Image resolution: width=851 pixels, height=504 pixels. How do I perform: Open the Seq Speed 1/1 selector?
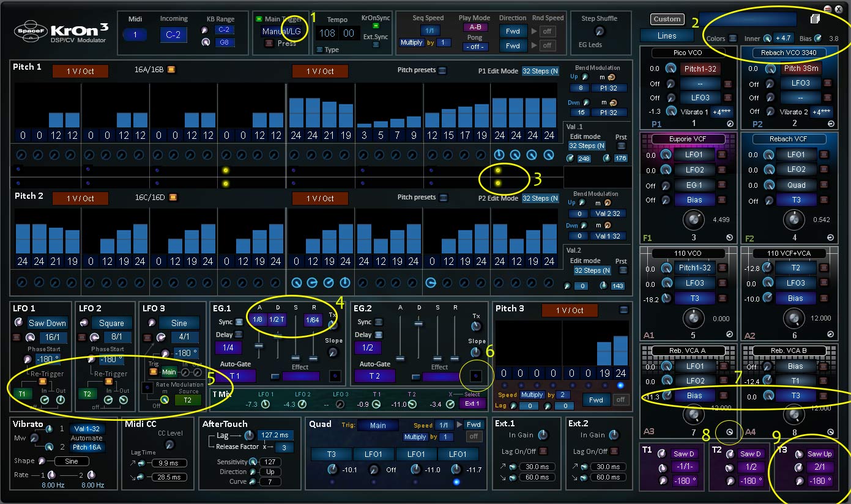(430, 31)
